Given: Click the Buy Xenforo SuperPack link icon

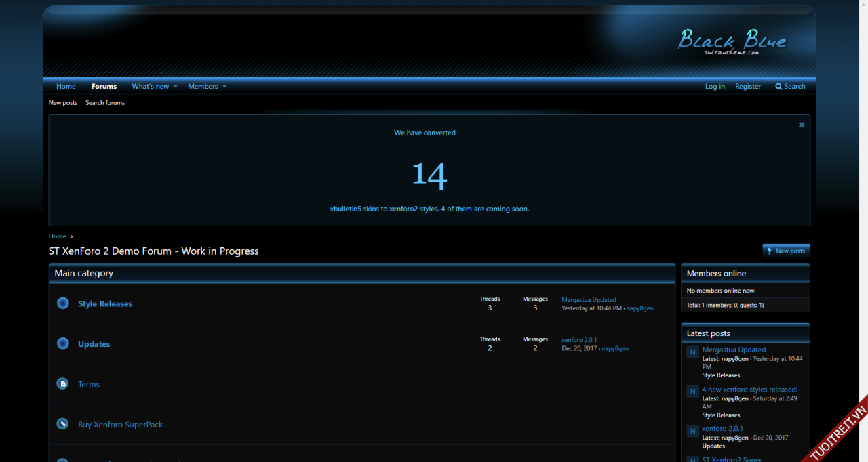Looking at the screenshot, I should pos(63,424).
